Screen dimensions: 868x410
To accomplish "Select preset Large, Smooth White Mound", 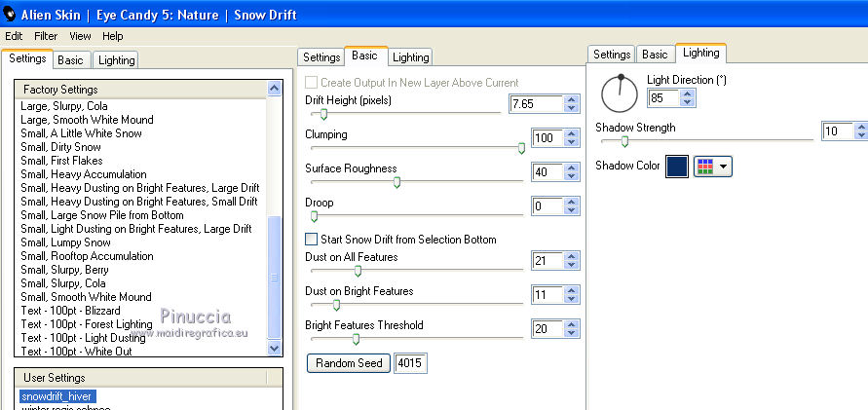I will (x=87, y=120).
